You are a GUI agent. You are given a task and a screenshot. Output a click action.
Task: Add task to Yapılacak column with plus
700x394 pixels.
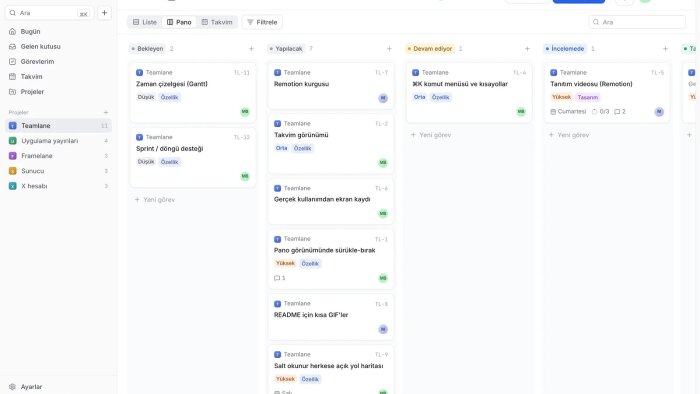[x=389, y=49]
